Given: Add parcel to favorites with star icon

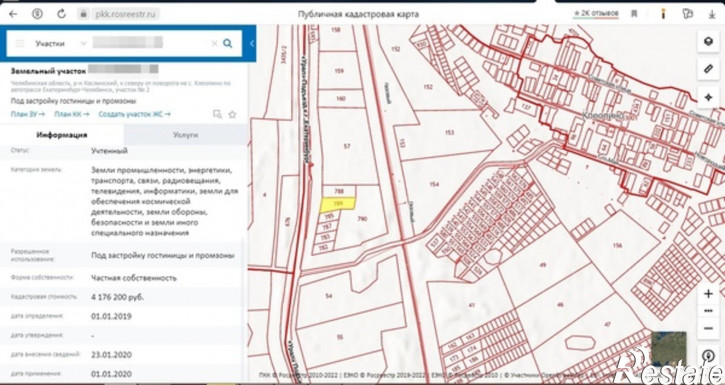Looking at the screenshot, I should click(x=232, y=114).
